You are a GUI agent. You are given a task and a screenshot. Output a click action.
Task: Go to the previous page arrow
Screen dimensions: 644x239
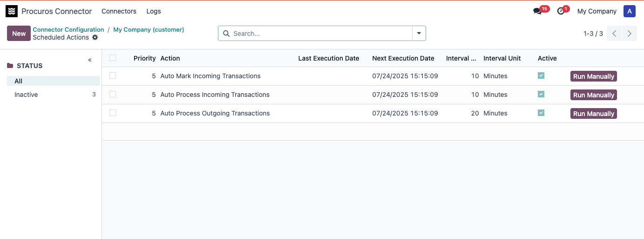pyautogui.click(x=614, y=34)
